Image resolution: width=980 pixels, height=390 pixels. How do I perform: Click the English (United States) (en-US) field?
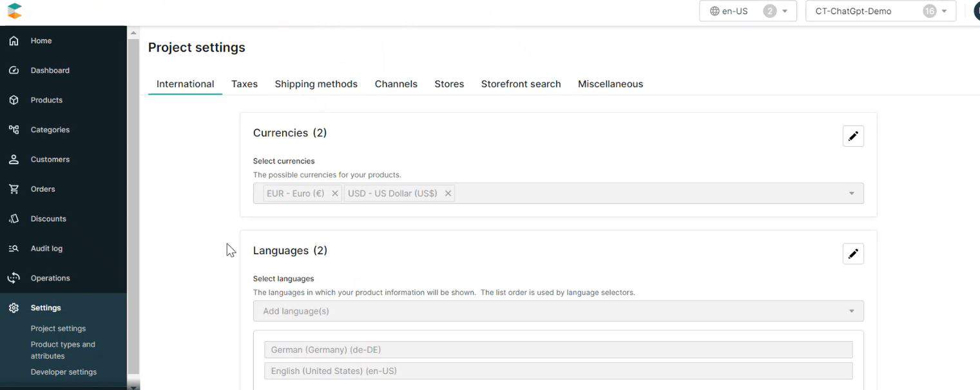558,371
